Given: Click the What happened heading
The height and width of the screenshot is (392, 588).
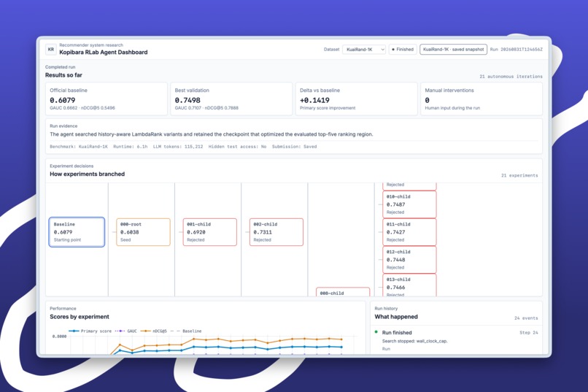Looking at the screenshot, I should click(396, 317).
